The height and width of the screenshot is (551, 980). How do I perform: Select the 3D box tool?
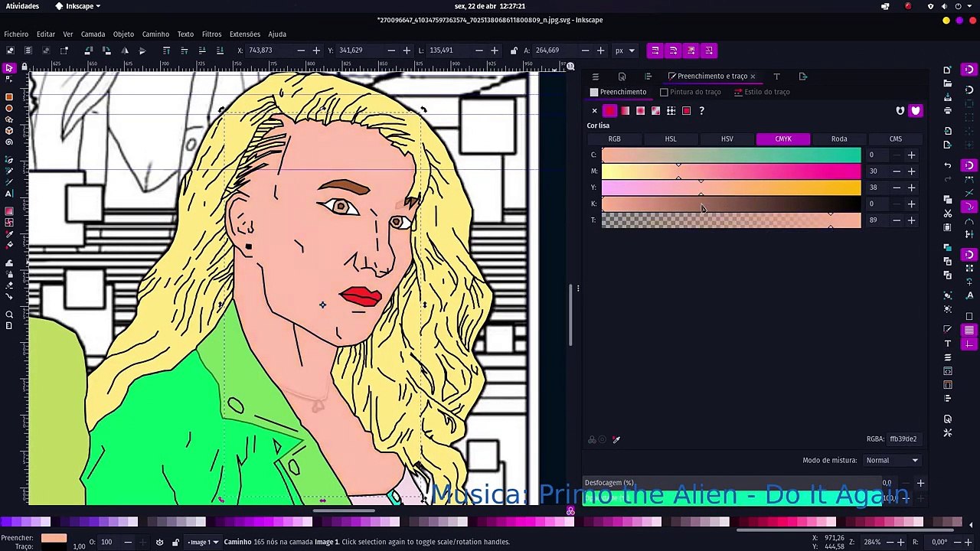pyautogui.click(x=9, y=132)
